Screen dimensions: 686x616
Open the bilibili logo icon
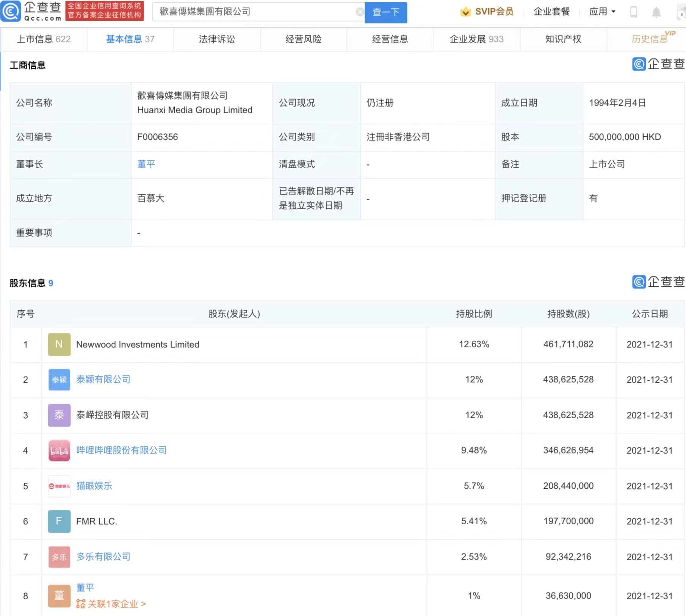[59, 450]
